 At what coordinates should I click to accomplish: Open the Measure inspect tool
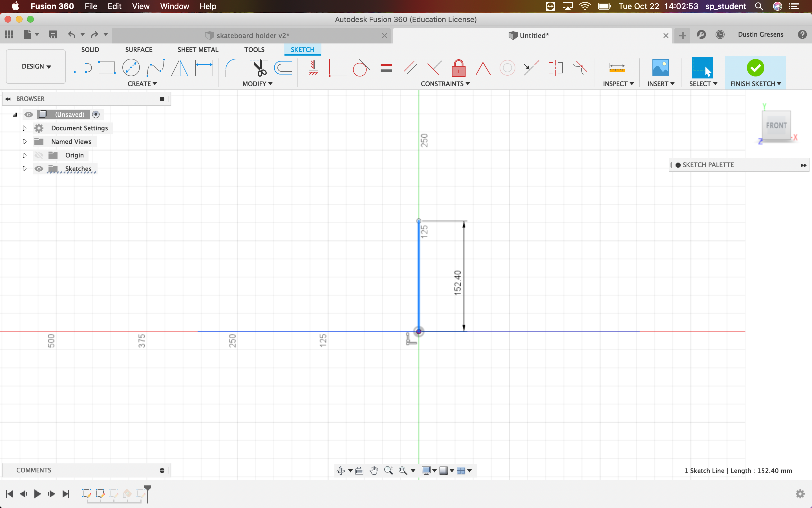click(x=617, y=67)
